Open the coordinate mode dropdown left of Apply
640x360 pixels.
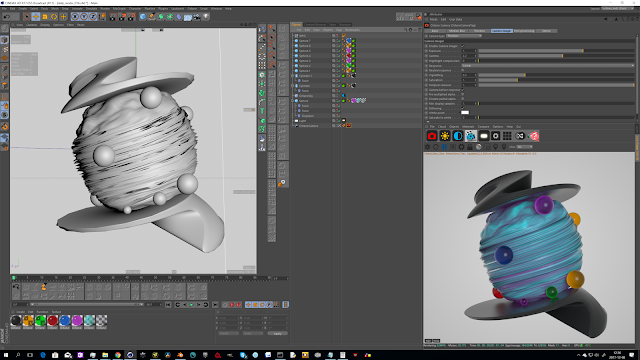tap(228, 333)
